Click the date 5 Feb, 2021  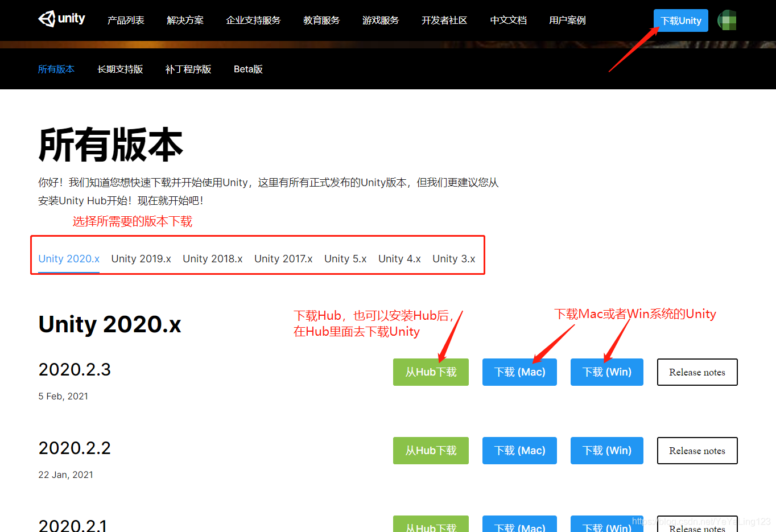63,397
